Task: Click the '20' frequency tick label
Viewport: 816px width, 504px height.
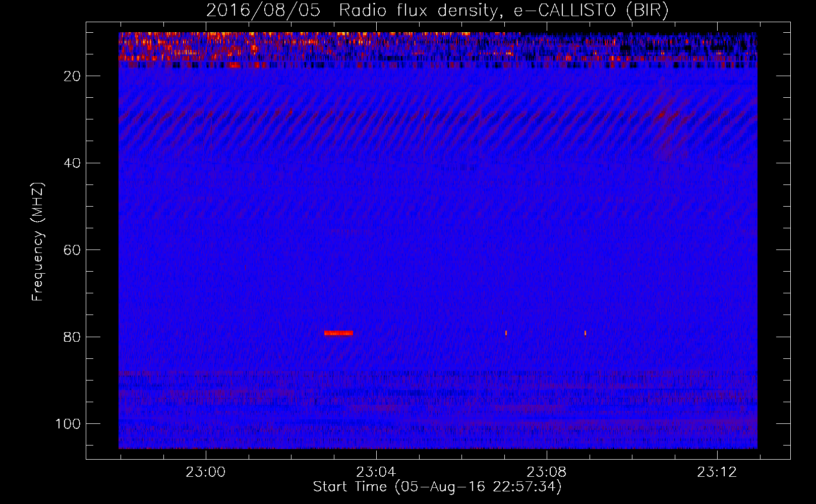Action: click(x=72, y=76)
